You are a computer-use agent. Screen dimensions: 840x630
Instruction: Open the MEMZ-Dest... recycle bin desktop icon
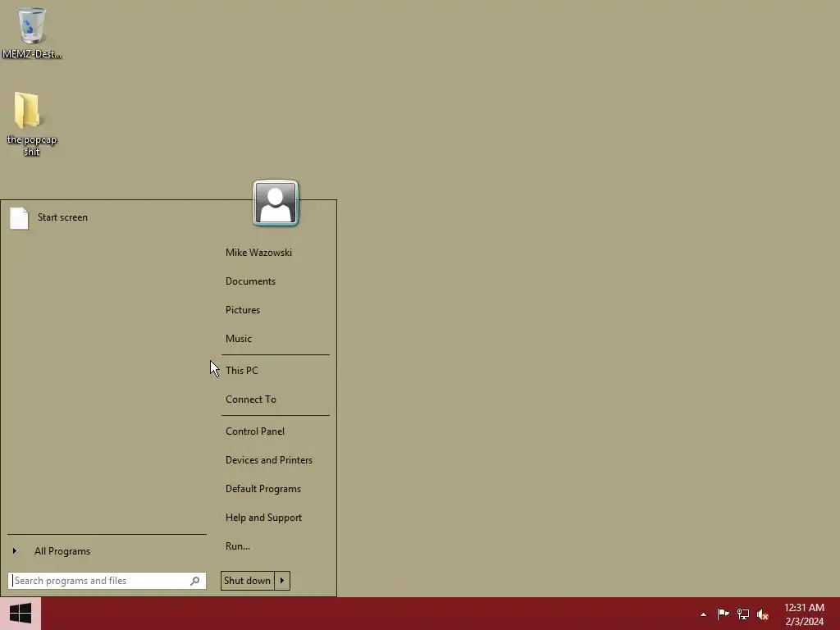click(32, 32)
